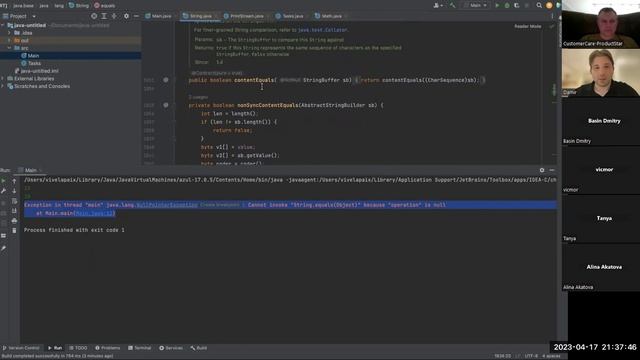Click gutter icon beside nonSyncContentEquals method
640x360 pixels.
pyautogui.click(x=166, y=105)
